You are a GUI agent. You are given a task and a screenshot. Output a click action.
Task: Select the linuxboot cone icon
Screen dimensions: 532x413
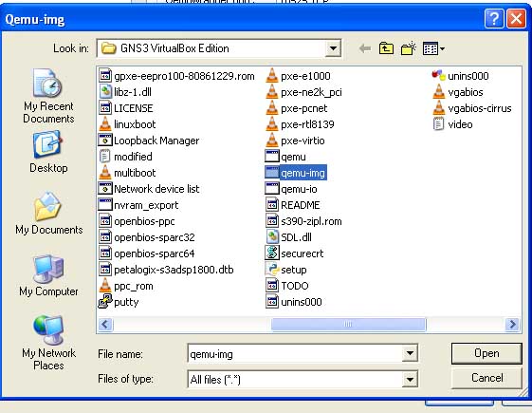coord(105,124)
